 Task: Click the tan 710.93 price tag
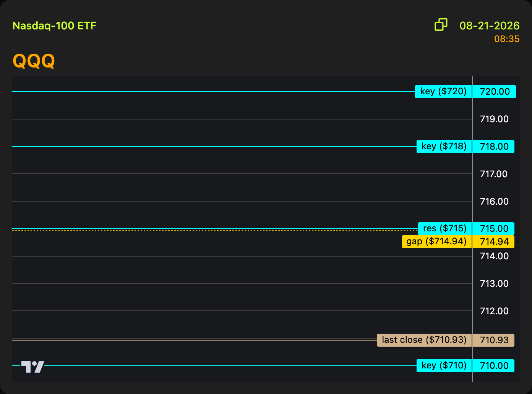click(494, 340)
